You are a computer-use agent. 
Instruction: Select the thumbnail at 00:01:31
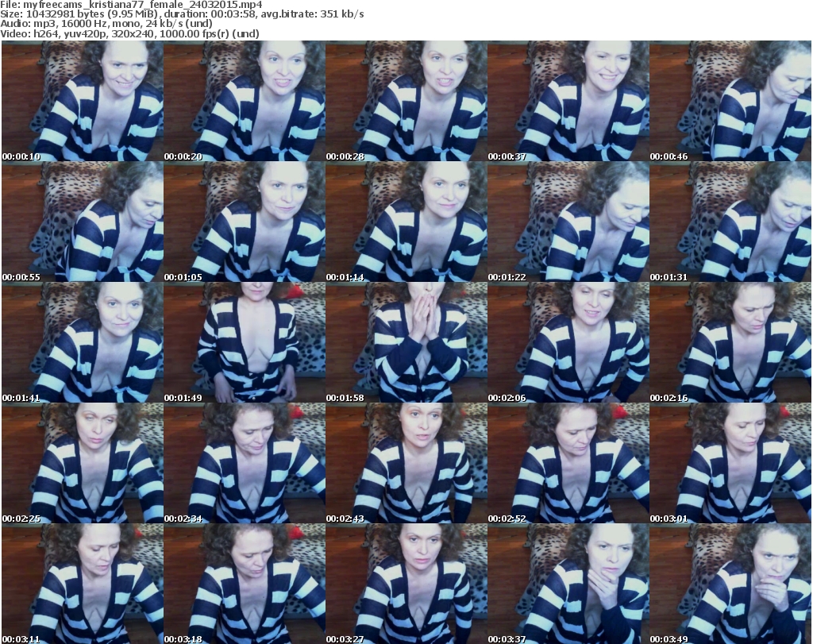[x=730, y=222]
